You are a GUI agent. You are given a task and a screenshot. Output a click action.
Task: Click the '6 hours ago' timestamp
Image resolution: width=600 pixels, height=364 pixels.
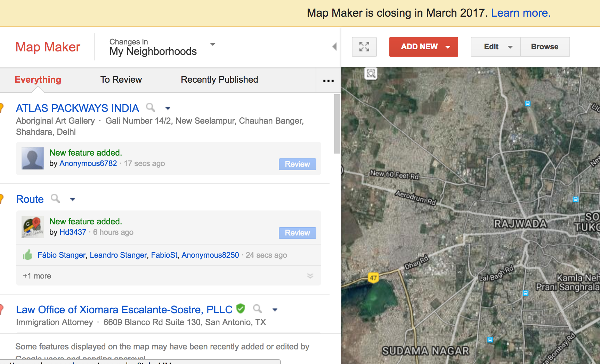coord(113,232)
